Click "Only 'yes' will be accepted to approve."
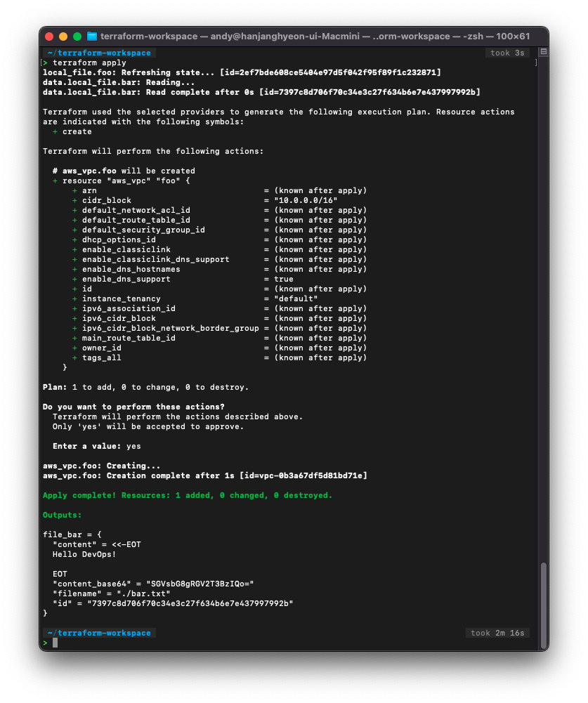This screenshot has height=703, width=588. click(x=148, y=427)
